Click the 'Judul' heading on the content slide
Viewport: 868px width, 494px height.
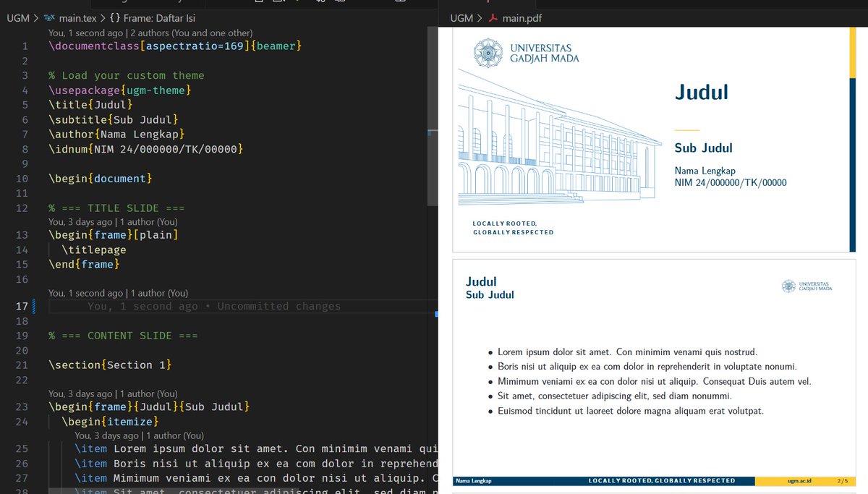pos(481,281)
